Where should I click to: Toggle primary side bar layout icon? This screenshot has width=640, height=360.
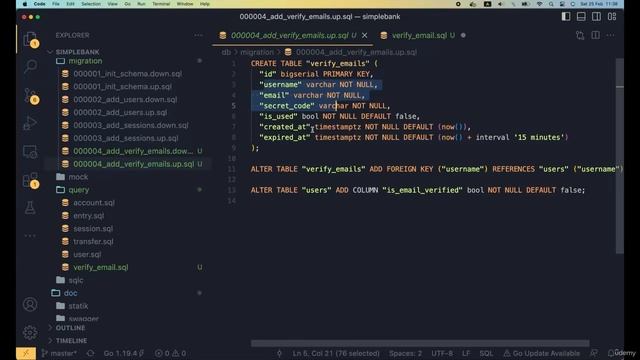coord(566,17)
